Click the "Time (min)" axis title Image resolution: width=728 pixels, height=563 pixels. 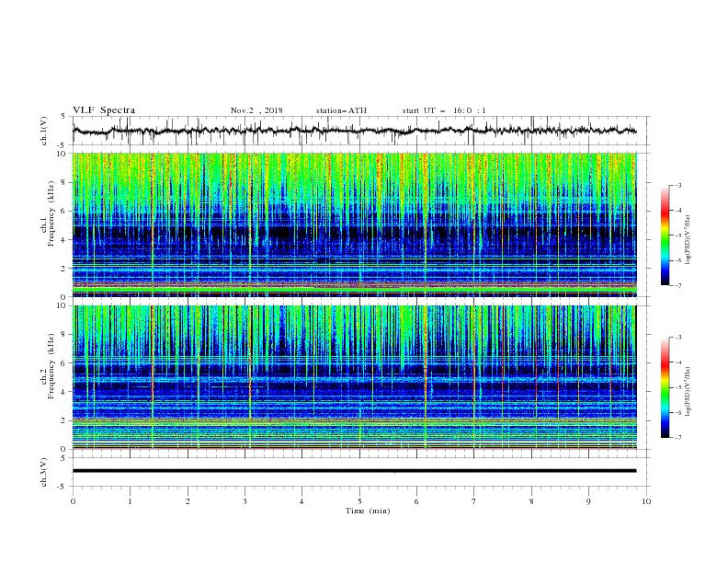[368, 511]
